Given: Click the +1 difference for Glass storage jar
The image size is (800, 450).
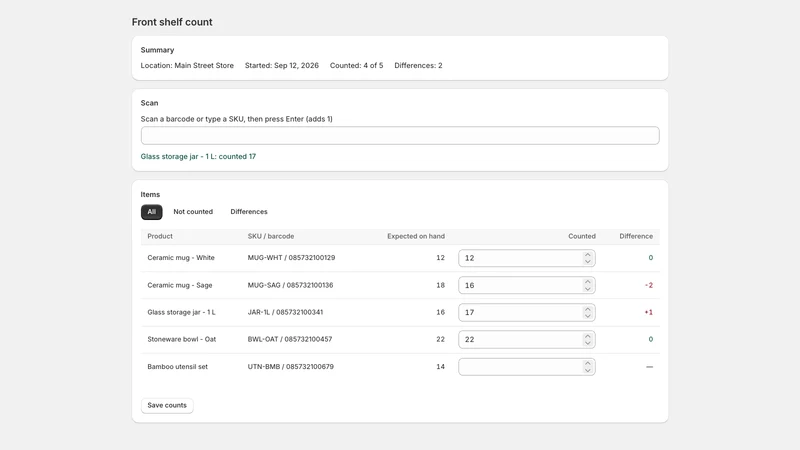Looking at the screenshot, I should [648, 312].
